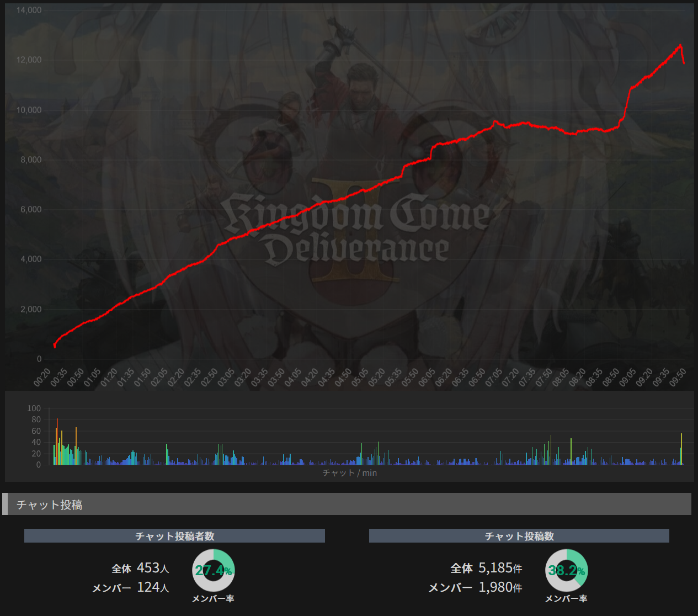The image size is (698, 616).
Task: Click the 38.2% member rate donut chart
Action: (567, 571)
